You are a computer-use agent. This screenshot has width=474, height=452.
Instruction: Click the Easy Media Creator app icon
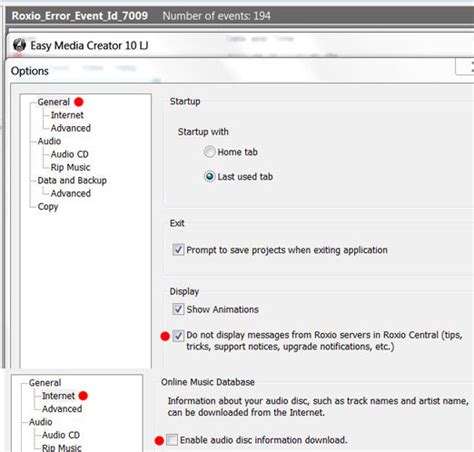(x=19, y=45)
